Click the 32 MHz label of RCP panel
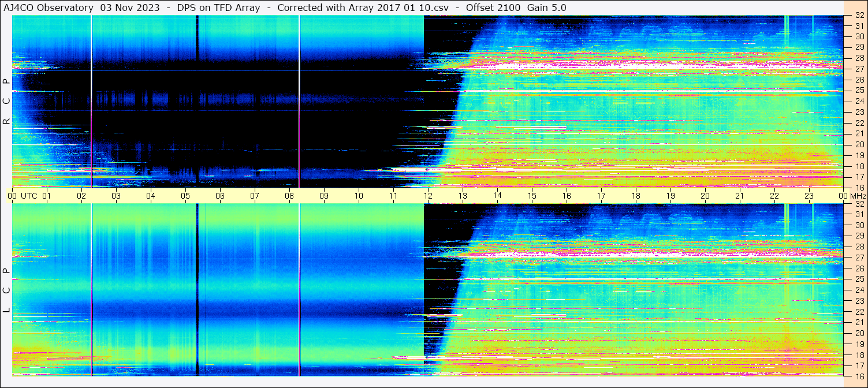 click(859, 16)
